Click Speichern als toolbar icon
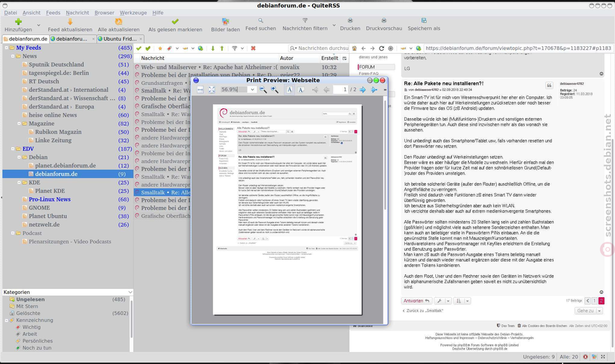The width and height of the screenshot is (615, 364). point(423,20)
